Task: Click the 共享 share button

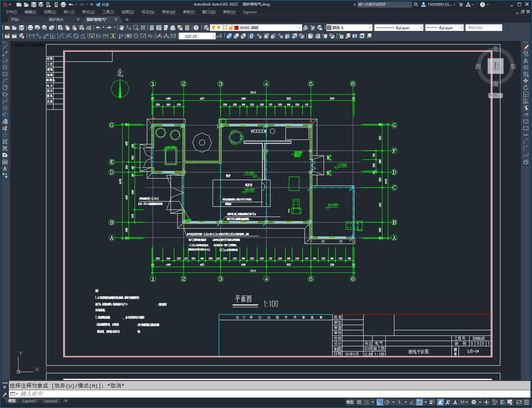Action: tap(102, 5)
